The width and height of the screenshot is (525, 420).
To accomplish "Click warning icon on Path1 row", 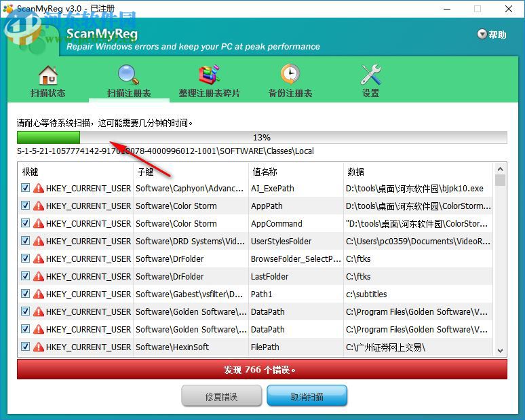I will point(39,294).
